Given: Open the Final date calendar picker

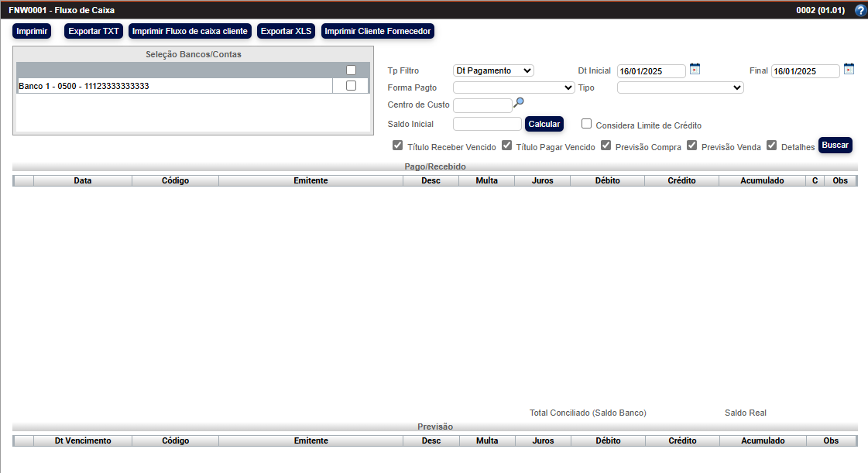Looking at the screenshot, I should point(849,69).
